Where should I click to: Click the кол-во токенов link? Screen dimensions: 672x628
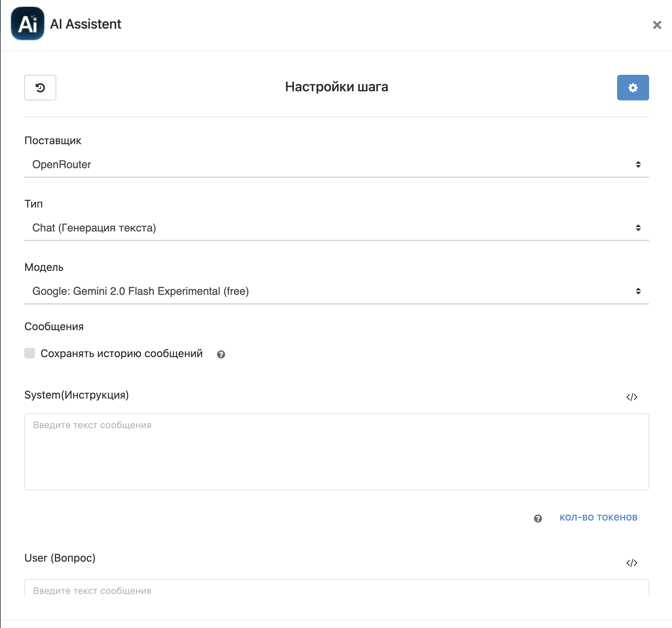pyautogui.click(x=598, y=517)
